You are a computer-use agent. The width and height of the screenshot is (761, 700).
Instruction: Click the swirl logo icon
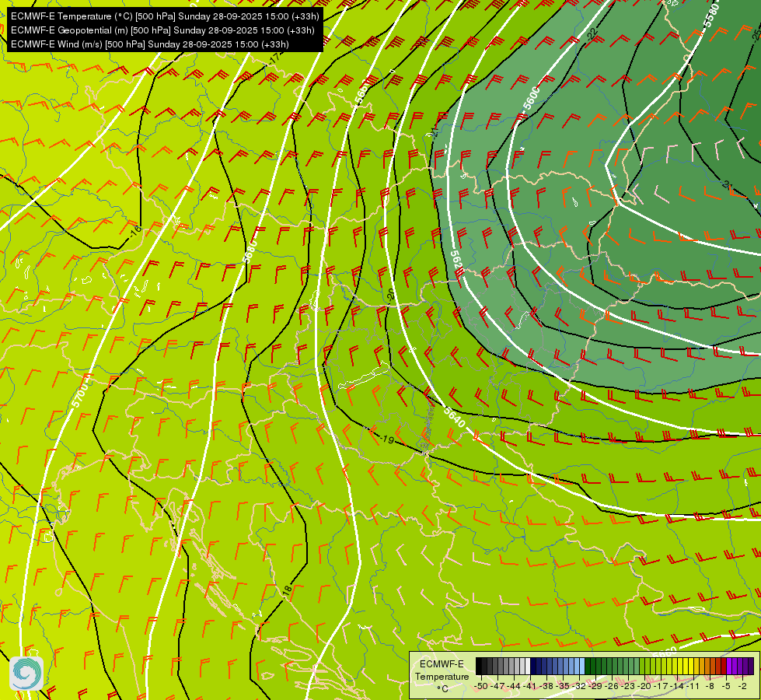click(26, 674)
